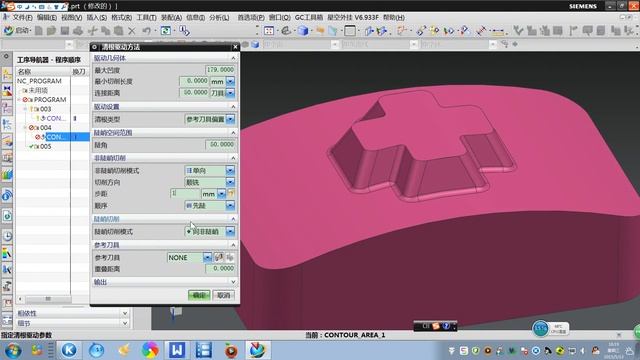
Task: Open the 顺序 先陡 dropdown
Action: 230,206
